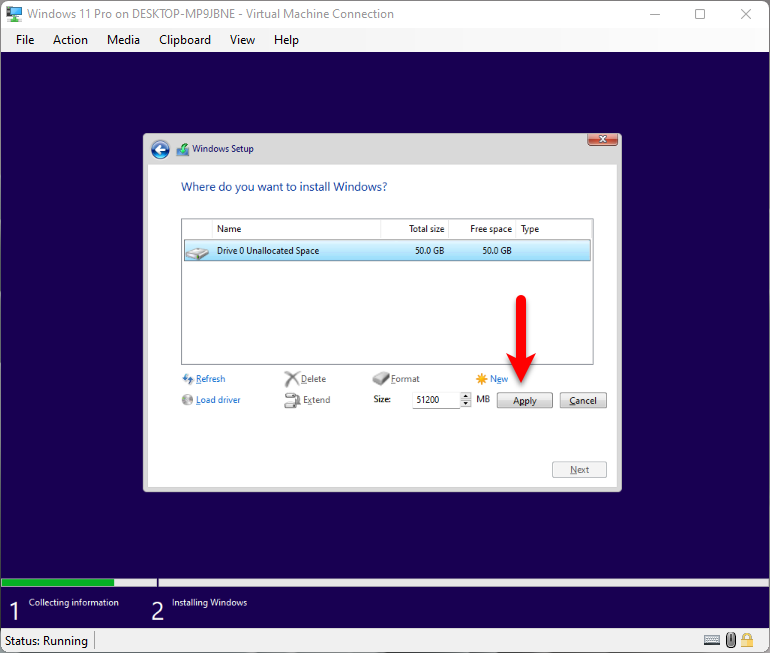
Task: Increase partition size with up spinner
Action: pyautogui.click(x=466, y=396)
